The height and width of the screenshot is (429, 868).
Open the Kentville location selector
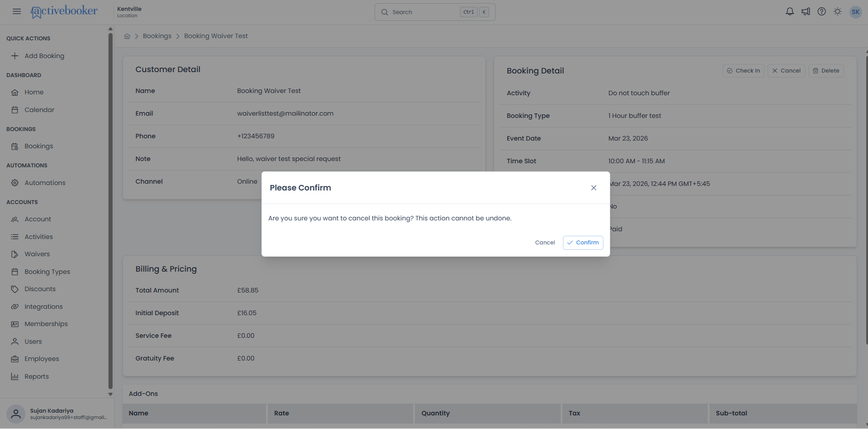[129, 12]
